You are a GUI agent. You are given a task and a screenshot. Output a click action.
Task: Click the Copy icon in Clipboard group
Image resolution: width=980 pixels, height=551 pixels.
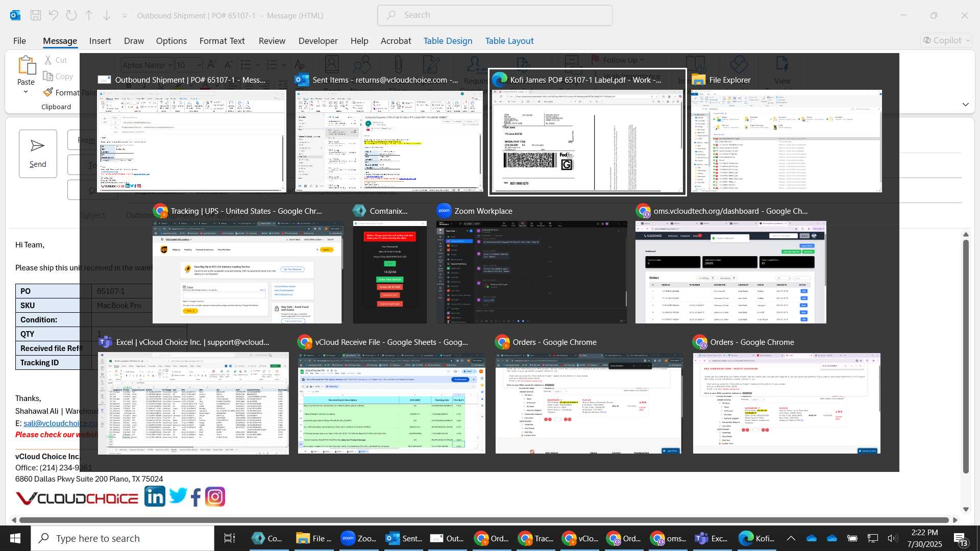point(48,76)
